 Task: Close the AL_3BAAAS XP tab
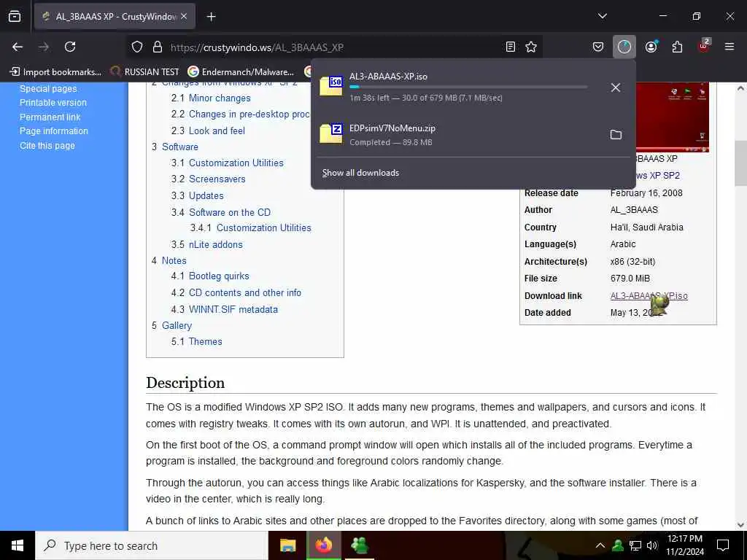click(x=184, y=17)
